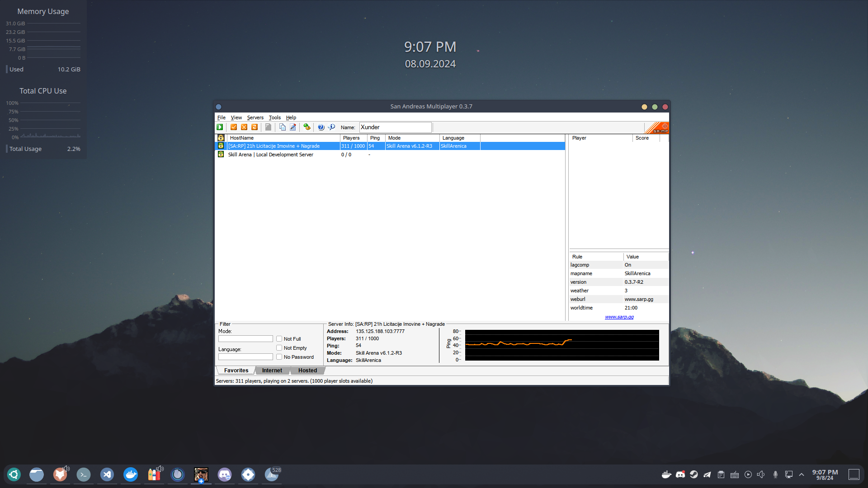
Task: Click the server properties pencil icon
Action: coord(293,127)
